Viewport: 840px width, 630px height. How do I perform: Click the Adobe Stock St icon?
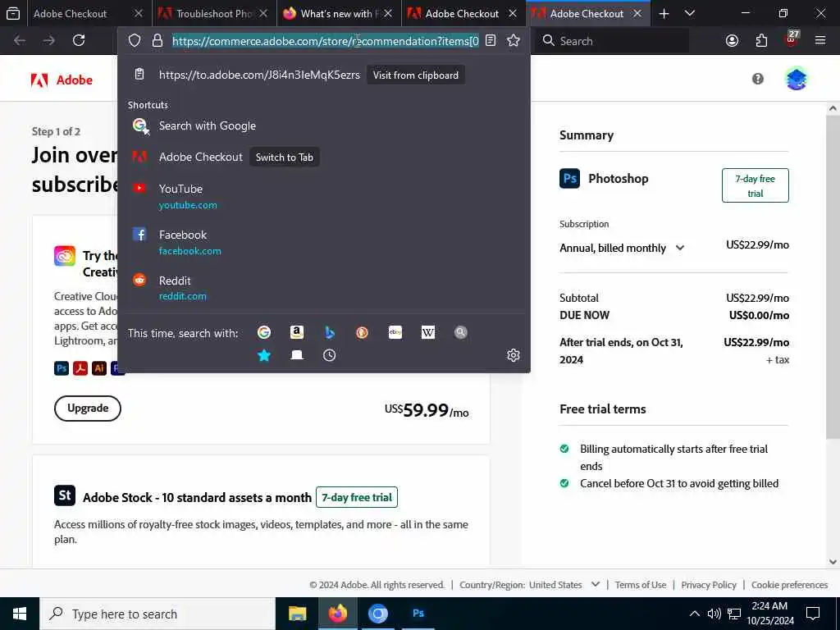click(x=64, y=495)
